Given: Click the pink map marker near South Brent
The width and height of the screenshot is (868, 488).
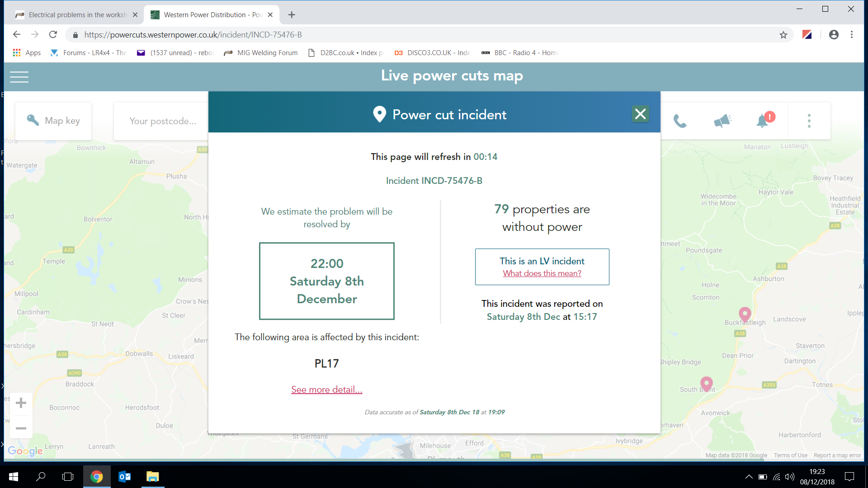Looking at the screenshot, I should point(706,383).
